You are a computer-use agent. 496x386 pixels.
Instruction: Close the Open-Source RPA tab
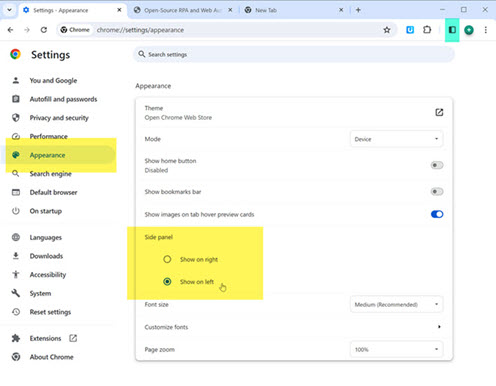pos(230,10)
